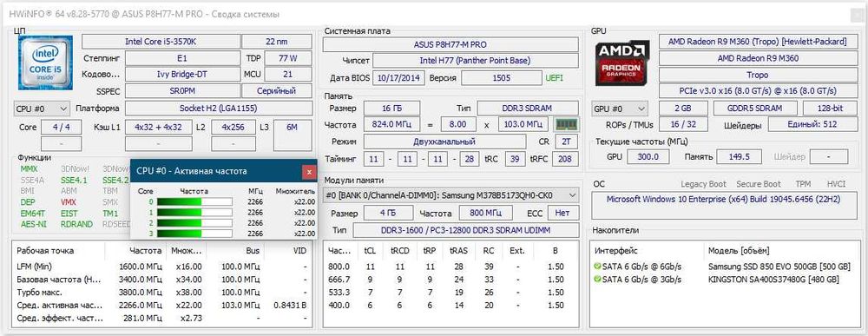Click the Турбо макс. operating point row

click(x=161, y=293)
